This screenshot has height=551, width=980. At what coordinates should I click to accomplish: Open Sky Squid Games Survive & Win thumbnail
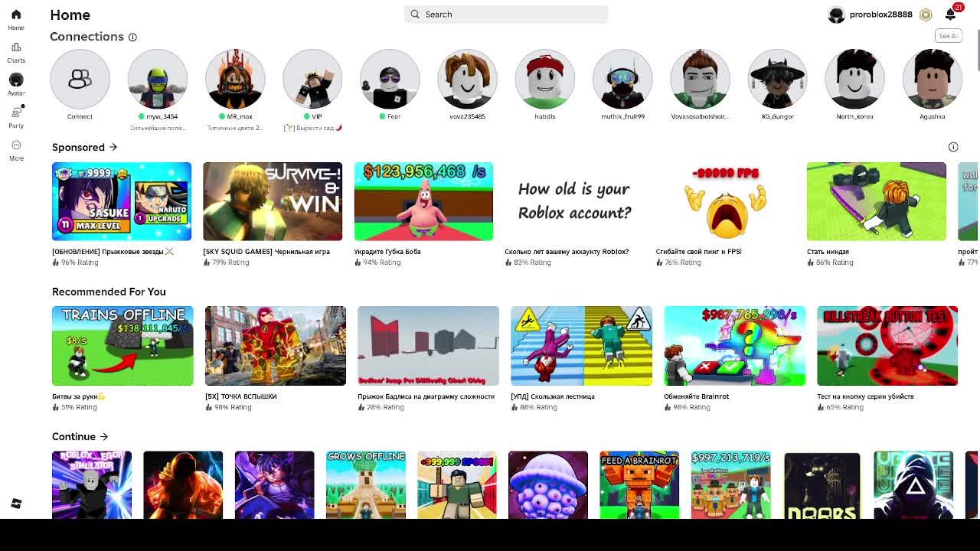click(x=273, y=201)
